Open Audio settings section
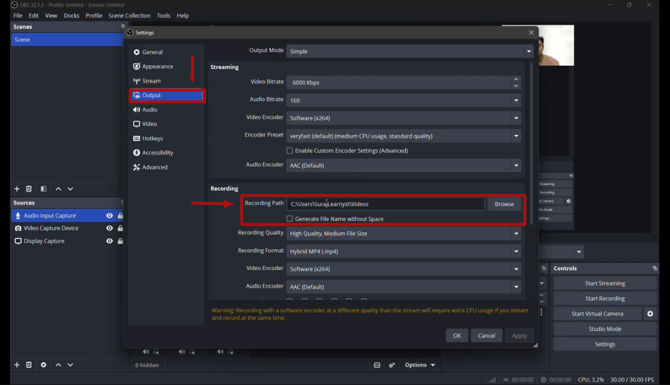This screenshot has height=385, width=670. tap(145, 110)
